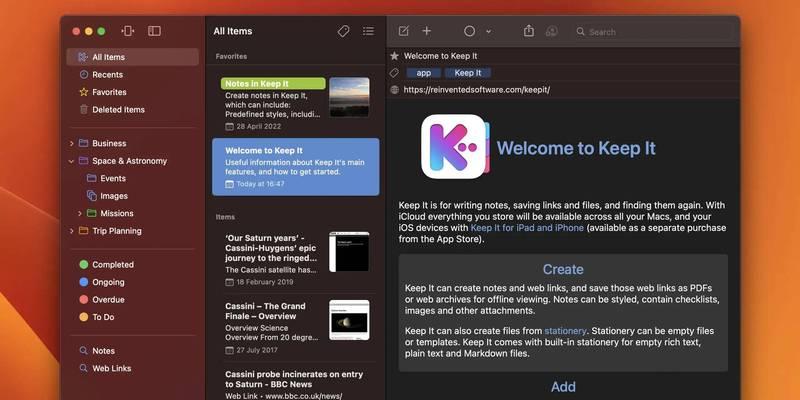Open the reinventedsoftware.com/keepit URL

click(477, 90)
